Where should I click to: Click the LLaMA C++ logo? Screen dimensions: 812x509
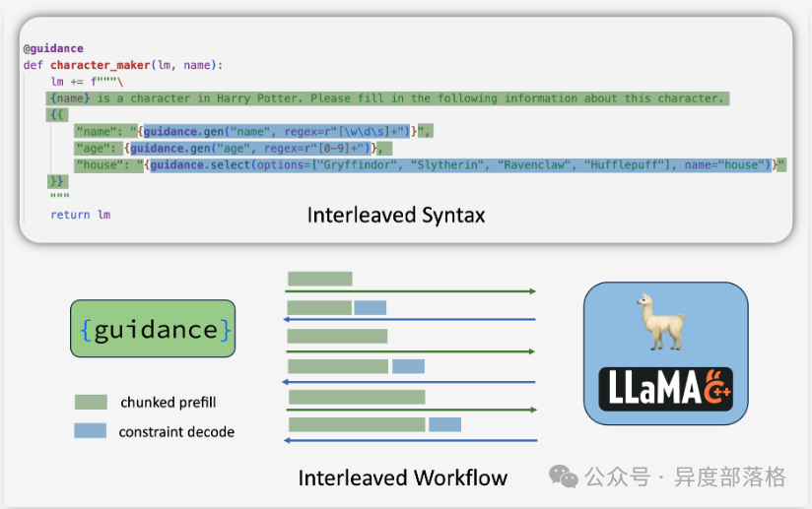665,388
